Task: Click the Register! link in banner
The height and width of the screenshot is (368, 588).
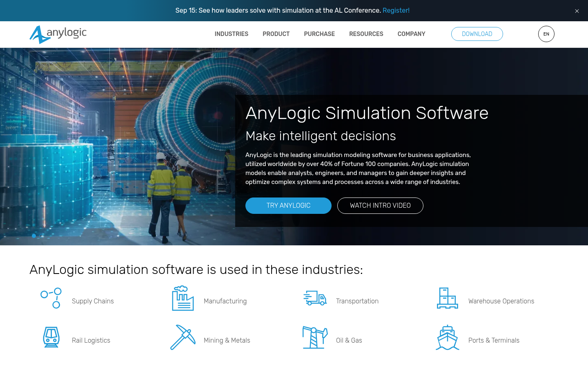Action: tap(396, 11)
